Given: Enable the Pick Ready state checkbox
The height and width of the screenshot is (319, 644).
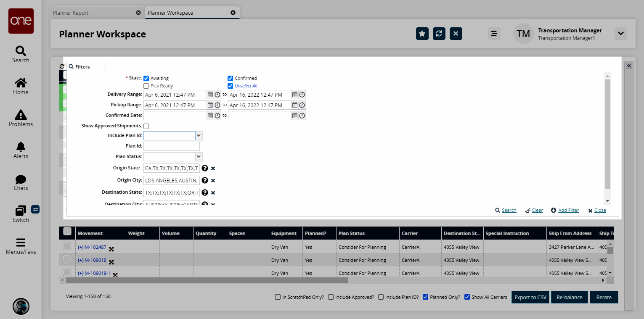Looking at the screenshot, I should coord(146,86).
